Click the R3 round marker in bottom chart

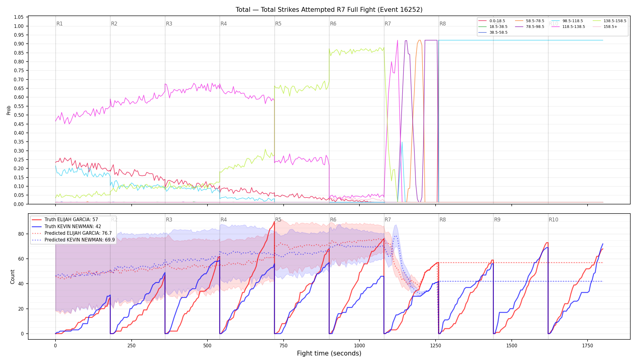pos(169,220)
